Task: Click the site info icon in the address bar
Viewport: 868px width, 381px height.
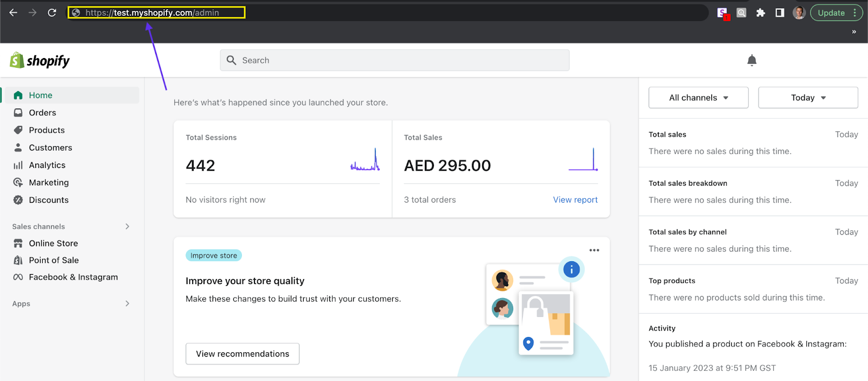Action: tap(76, 12)
